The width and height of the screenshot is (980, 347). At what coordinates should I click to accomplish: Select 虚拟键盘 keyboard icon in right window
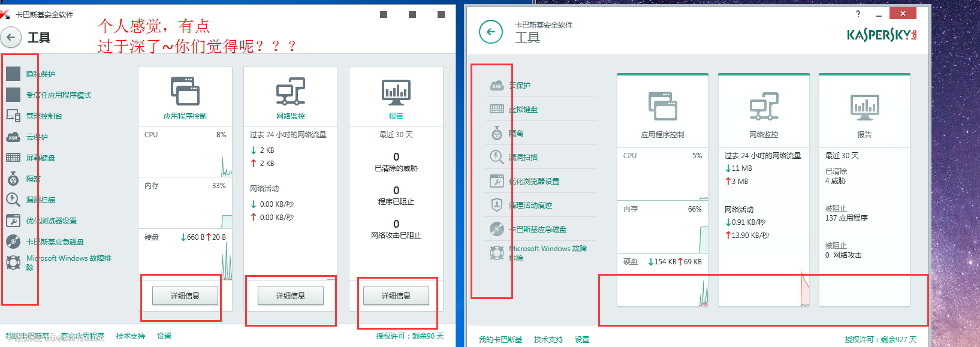tap(497, 109)
